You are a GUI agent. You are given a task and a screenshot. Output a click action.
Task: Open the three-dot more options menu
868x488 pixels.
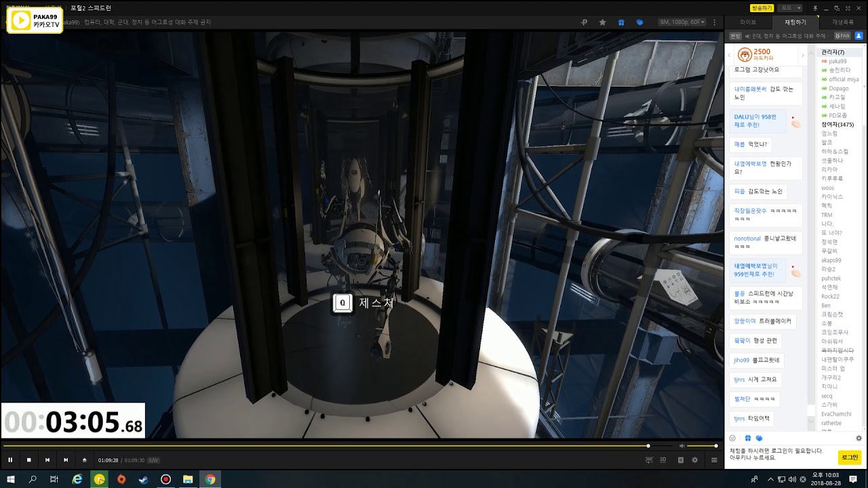[x=714, y=22]
